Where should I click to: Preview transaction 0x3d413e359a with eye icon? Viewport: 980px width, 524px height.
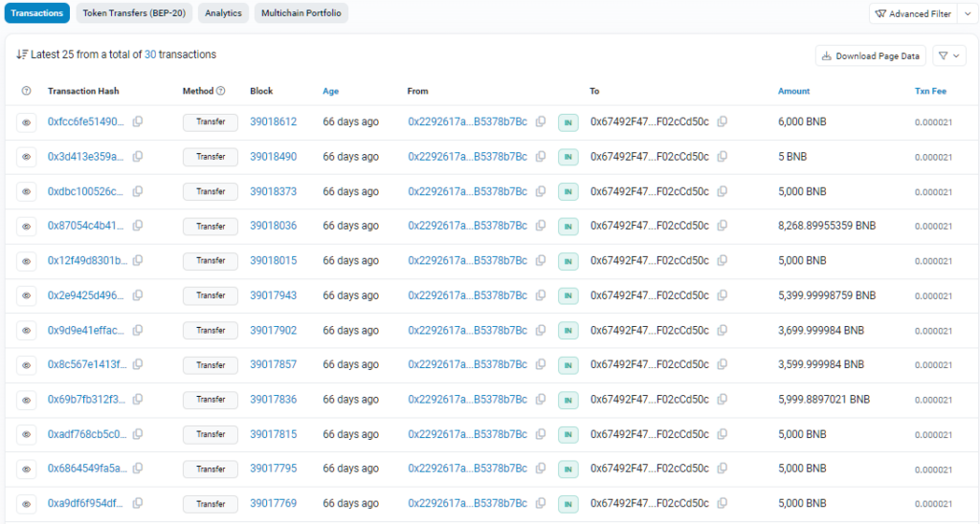click(26, 157)
